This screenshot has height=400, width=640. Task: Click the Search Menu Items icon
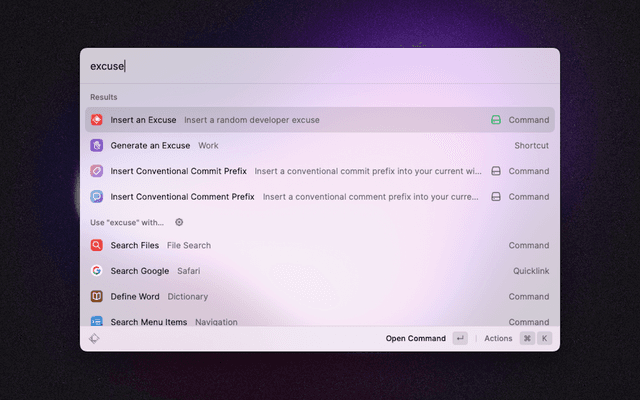click(97, 321)
